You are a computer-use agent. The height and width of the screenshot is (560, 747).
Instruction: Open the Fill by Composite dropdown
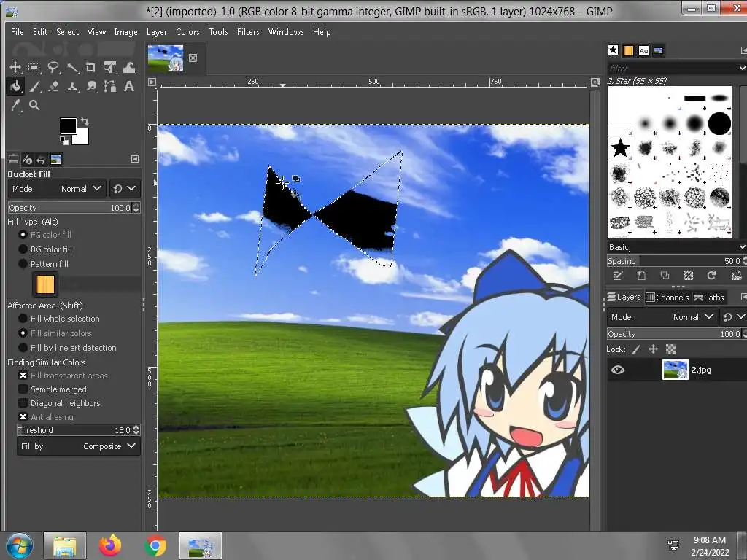coord(79,446)
